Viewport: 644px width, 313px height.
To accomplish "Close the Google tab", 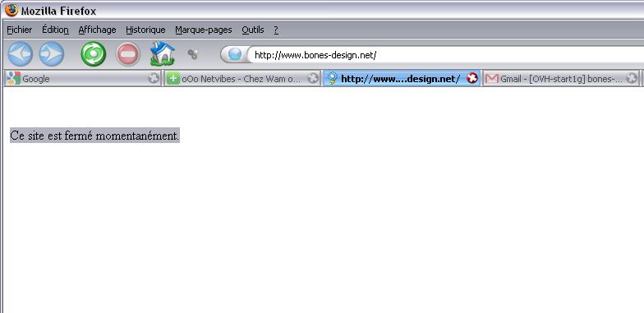I will coord(153,78).
